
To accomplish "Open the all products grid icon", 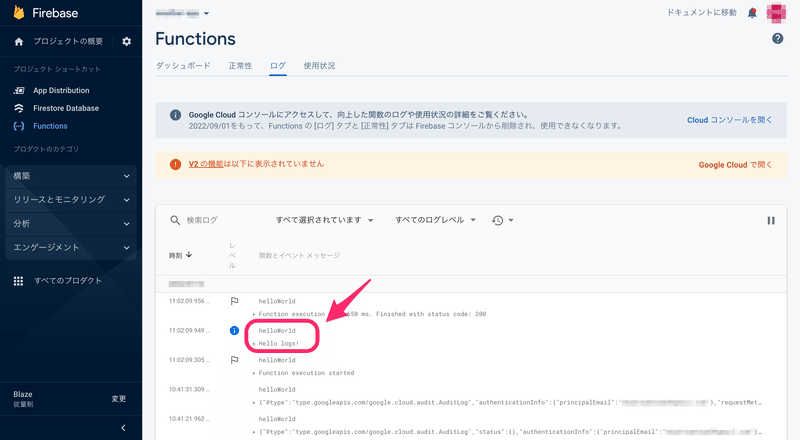I will pos(18,281).
